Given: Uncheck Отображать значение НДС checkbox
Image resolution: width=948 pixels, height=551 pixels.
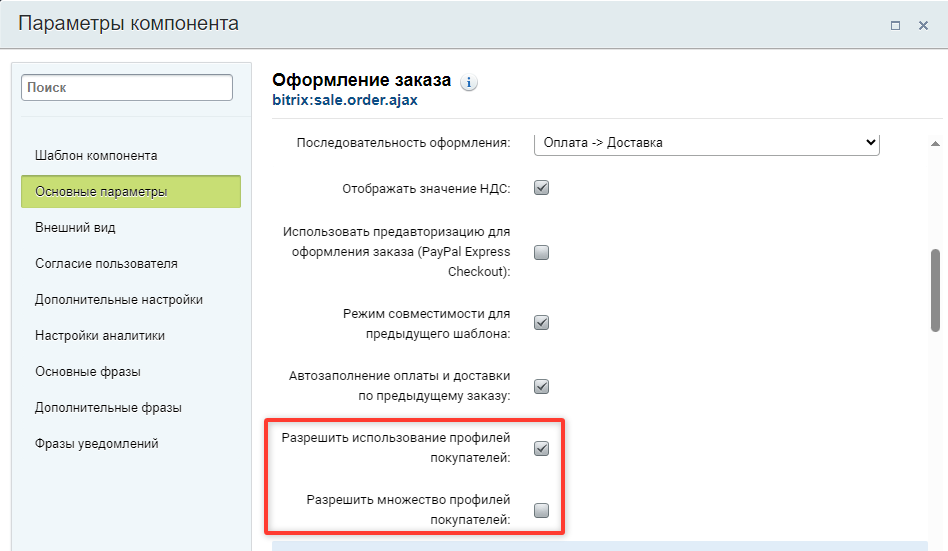Looking at the screenshot, I should pyautogui.click(x=542, y=188).
